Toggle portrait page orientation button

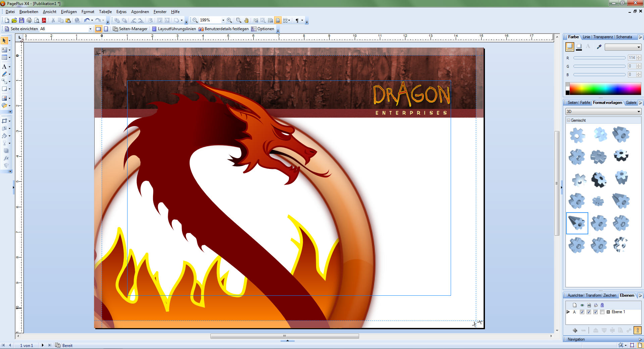pyautogui.click(x=106, y=29)
